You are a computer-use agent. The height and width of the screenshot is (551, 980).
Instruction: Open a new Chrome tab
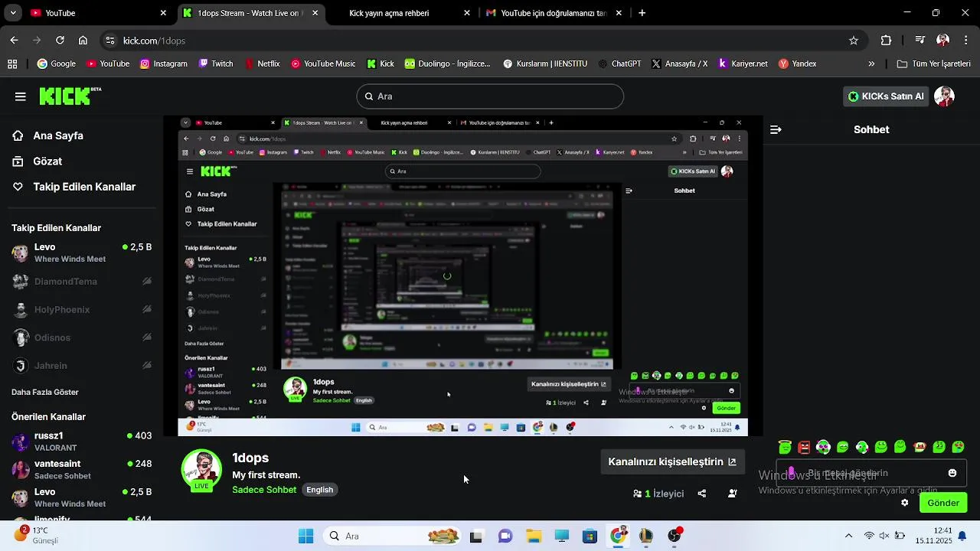(x=642, y=13)
